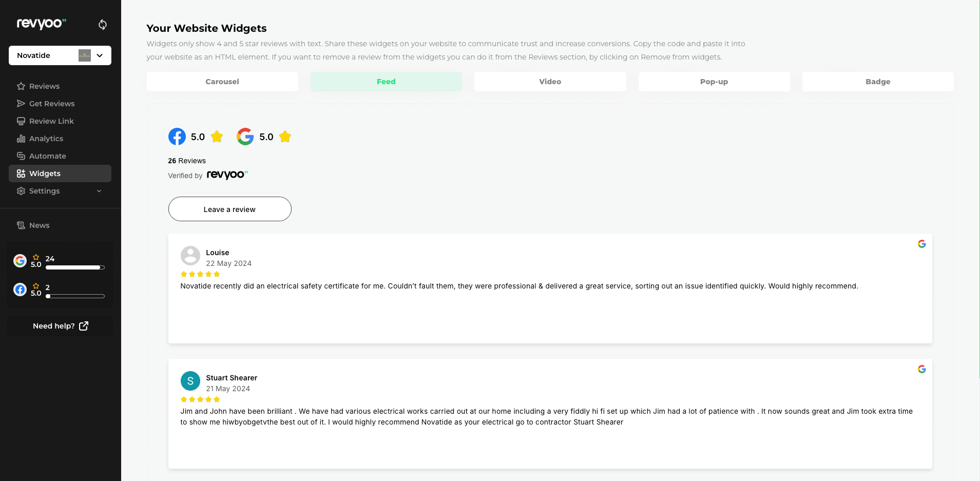Click the Facebook icon in sidebar stats

tap(20, 290)
